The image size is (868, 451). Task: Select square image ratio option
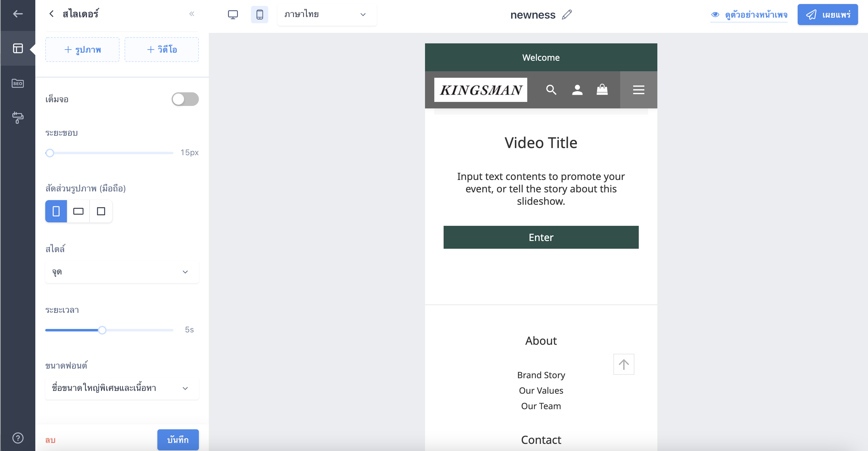(x=101, y=211)
